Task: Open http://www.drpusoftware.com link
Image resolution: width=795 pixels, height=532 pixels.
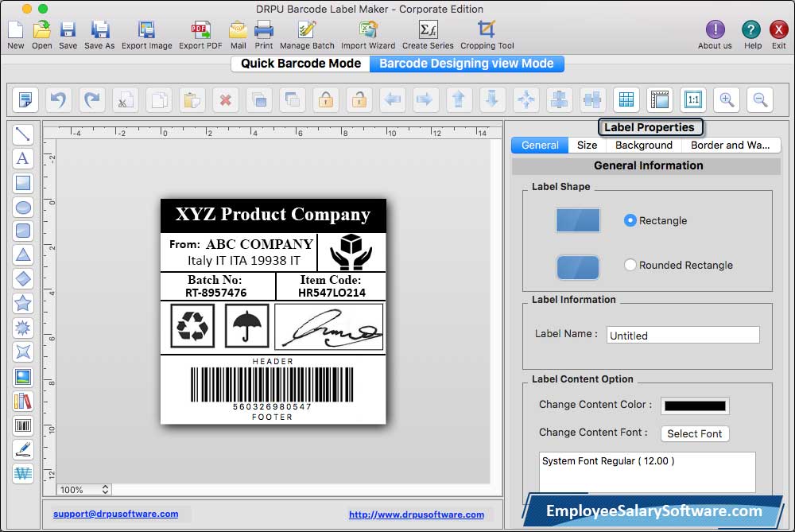Action: tap(417, 515)
